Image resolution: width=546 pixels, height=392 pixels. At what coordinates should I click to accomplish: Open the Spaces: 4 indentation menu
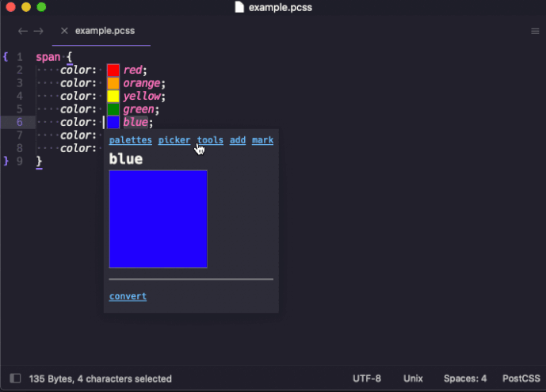coord(465,379)
